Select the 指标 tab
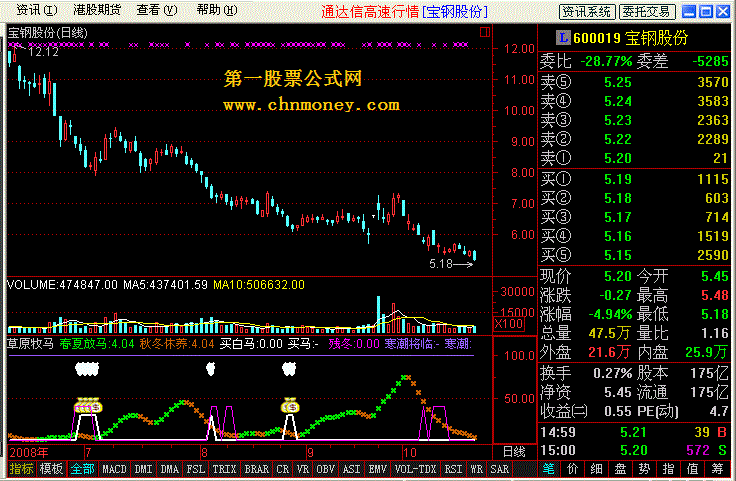Screen dimensions: 736x481 point(22,469)
